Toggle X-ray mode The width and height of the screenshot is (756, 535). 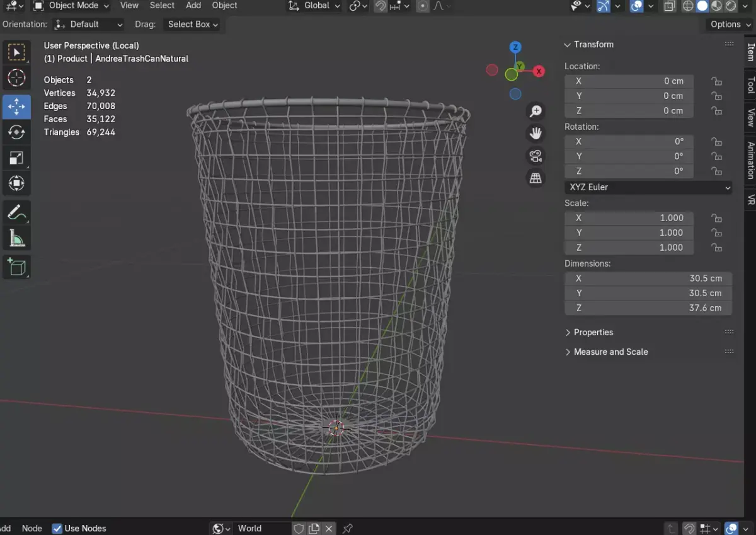pyautogui.click(x=670, y=6)
